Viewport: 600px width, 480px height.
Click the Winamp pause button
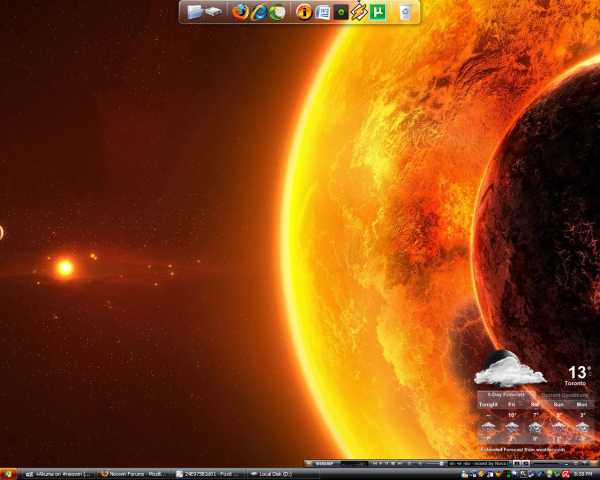386,464
